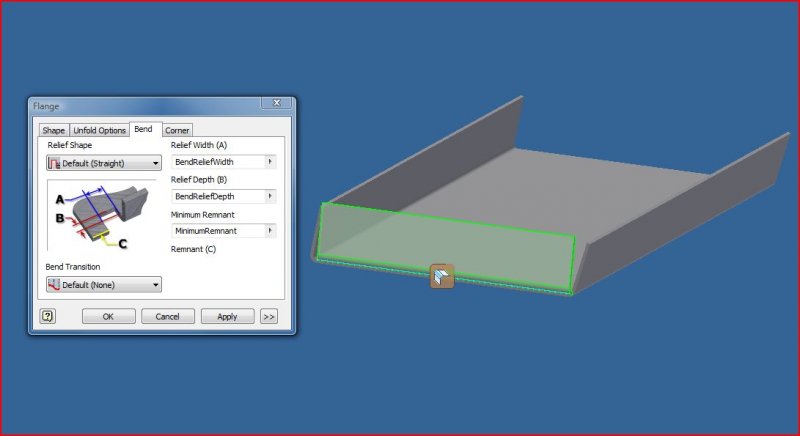Expand the Relief Depth arrow menu

tap(270, 196)
